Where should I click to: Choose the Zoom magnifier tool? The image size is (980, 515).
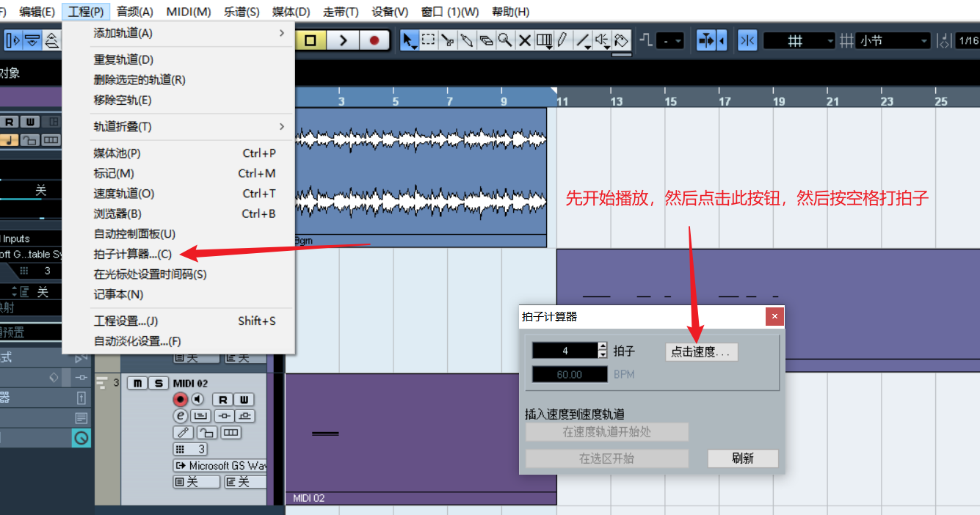click(x=505, y=40)
